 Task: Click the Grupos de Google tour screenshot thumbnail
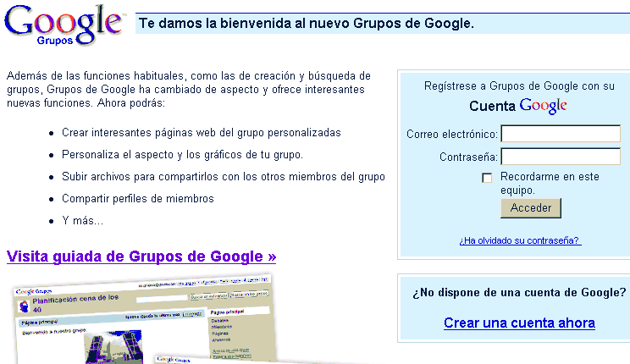[145, 319]
